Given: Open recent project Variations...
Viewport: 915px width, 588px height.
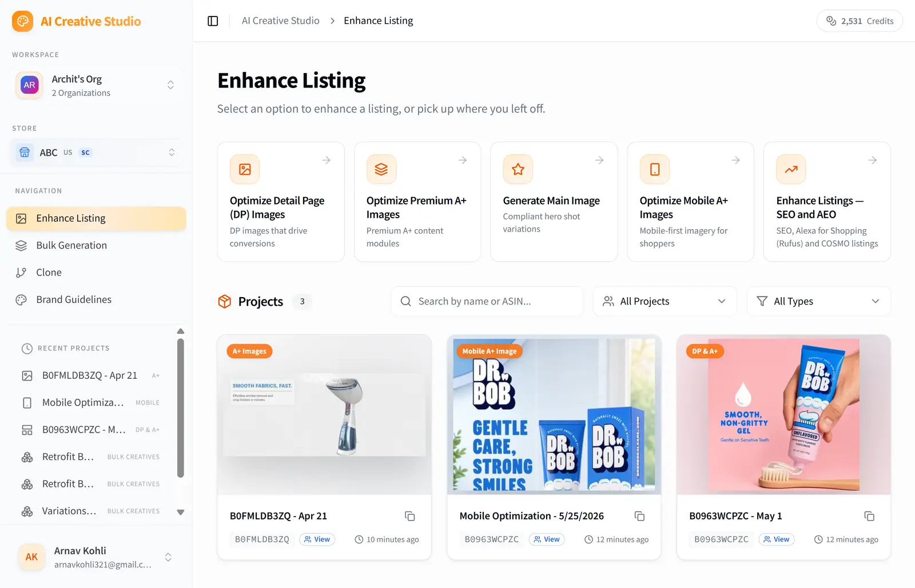Looking at the screenshot, I should (x=91, y=511).
